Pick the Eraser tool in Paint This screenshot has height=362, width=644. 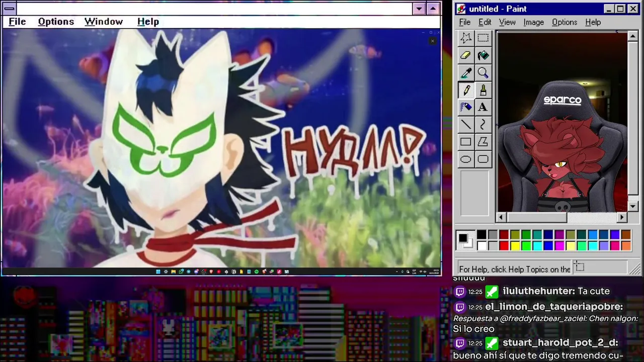(x=466, y=55)
